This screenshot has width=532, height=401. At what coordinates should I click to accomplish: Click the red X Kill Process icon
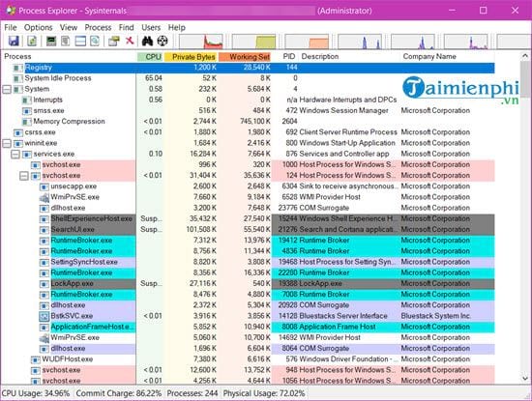pyautogui.click(x=130, y=41)
